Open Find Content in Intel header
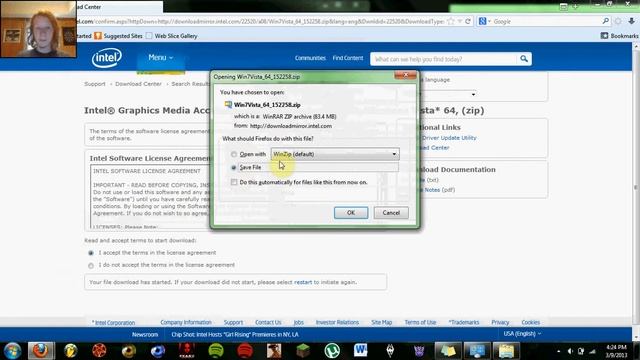 pos(348,58)
